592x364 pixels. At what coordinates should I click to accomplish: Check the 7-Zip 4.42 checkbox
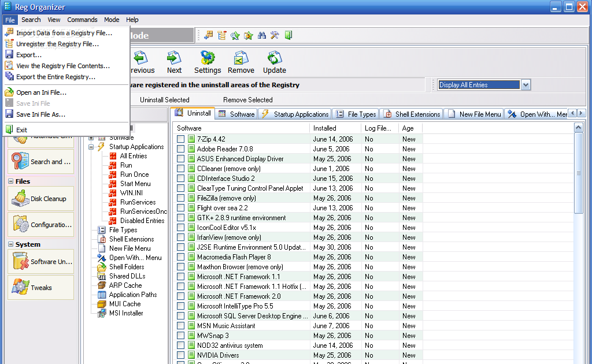(x=181, y=139)
